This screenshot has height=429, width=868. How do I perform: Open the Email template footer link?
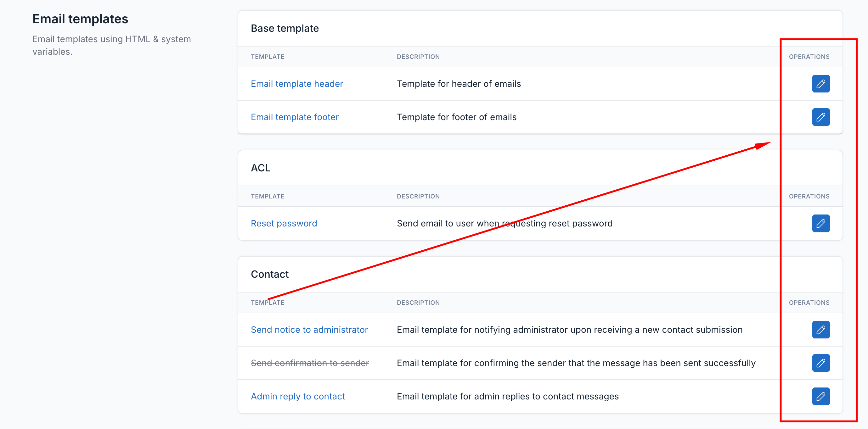[x=295, y=117]
